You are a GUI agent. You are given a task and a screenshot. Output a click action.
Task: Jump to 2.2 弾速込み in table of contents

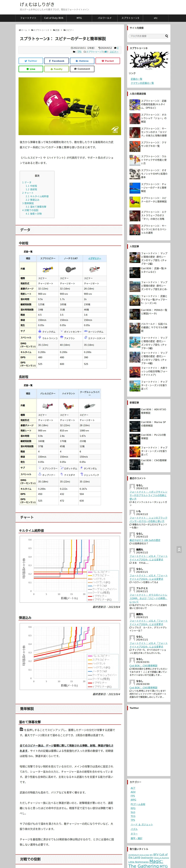coord(32,200)
